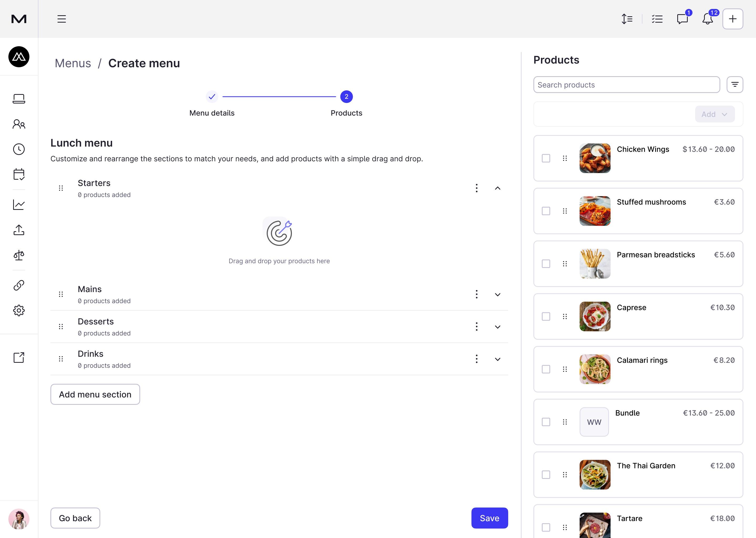Expand the Drinks section chevron
The image size is (756, 538).
tap(497, 359)
